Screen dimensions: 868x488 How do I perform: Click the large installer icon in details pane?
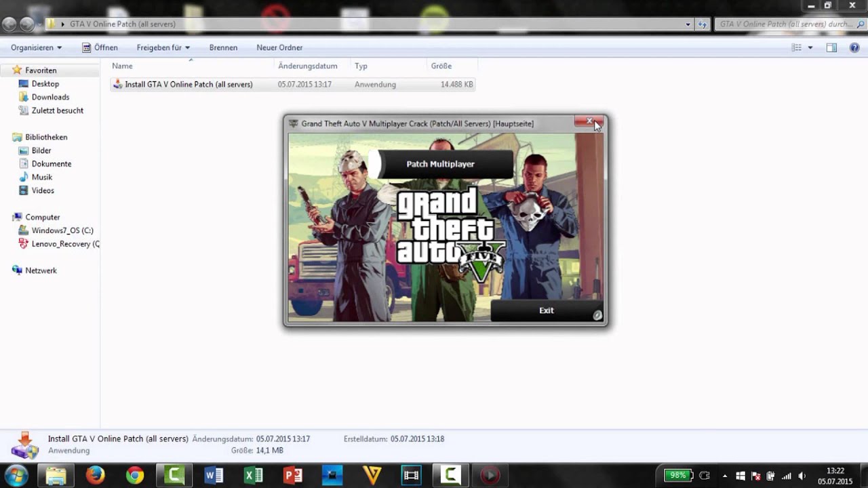point(24,445)
